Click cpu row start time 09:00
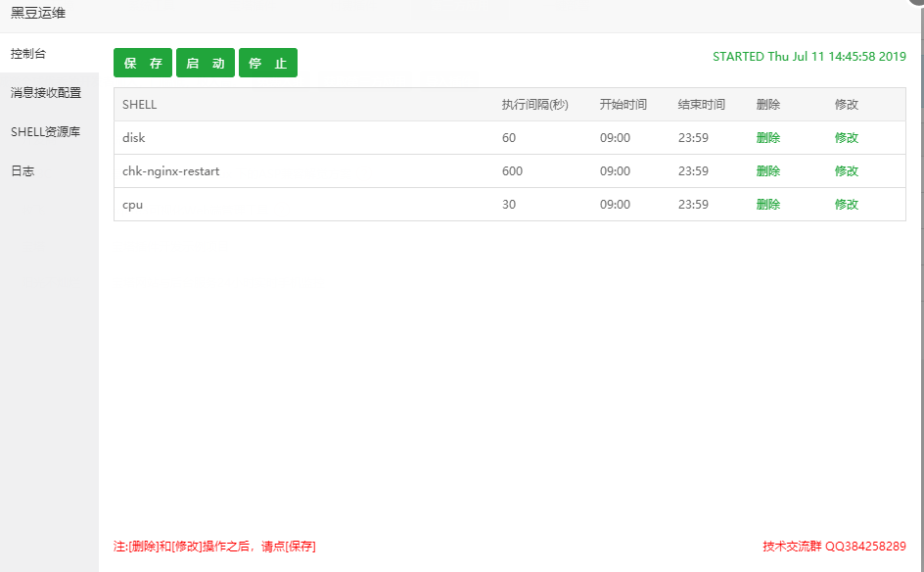This screenshot has height=572, width=924. pos(615,205)
